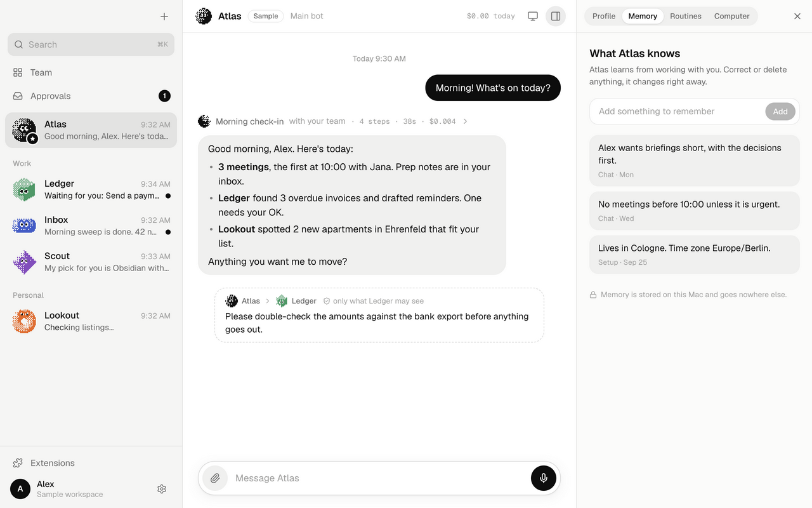The image size is (812, 508).
Task: Click memory 'Alex wants briefings short'
Action: coord(695,160)
